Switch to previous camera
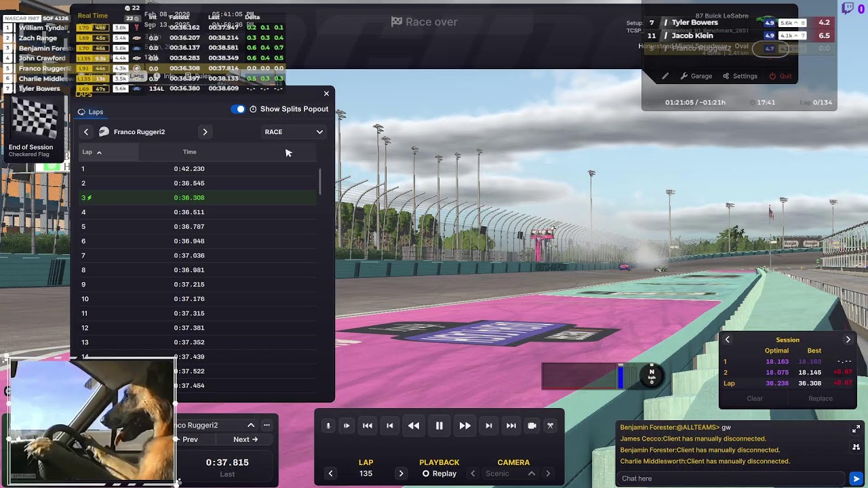The image size is (868, 488). tap(473, 474)
